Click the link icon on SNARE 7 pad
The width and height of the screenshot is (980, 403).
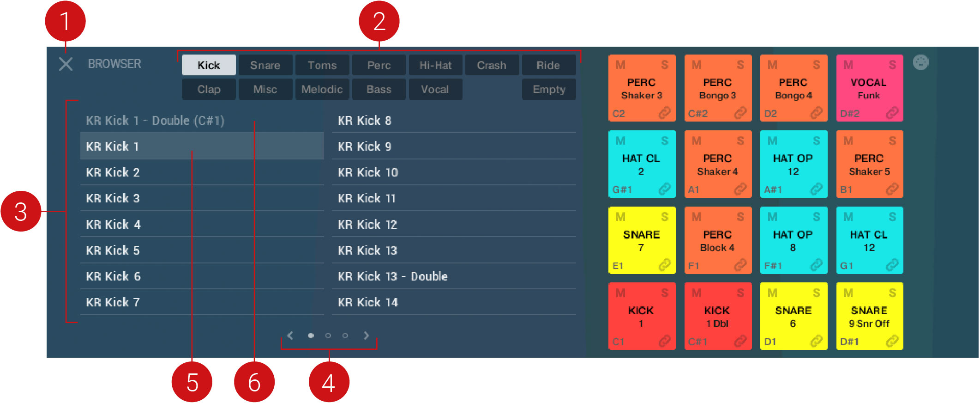(665, 265)
